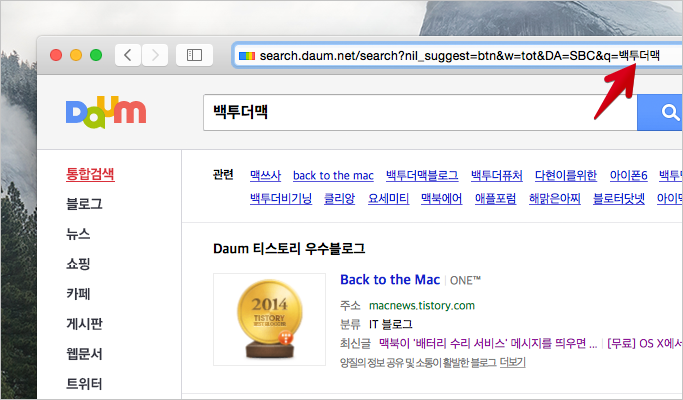The width and height of the screenshot is (683, 400).
Task: Click the 2014 Tistory gold medal thumbnail
Action: [270, 319]
